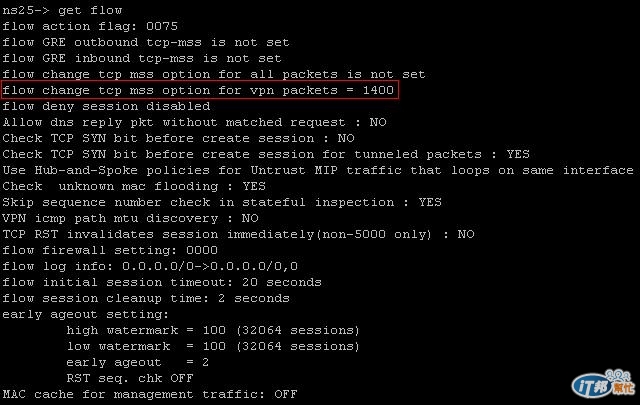The width and height of the screenshot is (640, 405).
Task: Click the MAC cache for management traffic line
Action: 150,394
